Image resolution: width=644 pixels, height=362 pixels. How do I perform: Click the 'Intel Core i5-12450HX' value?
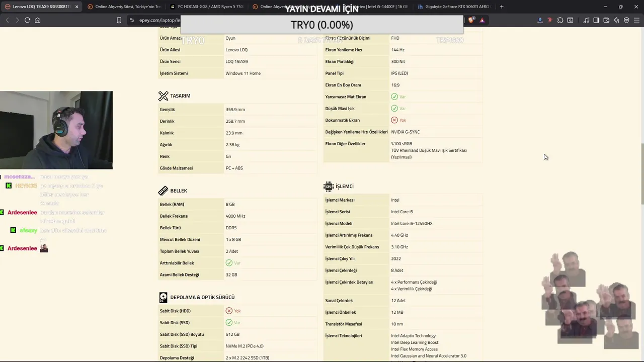412,223
